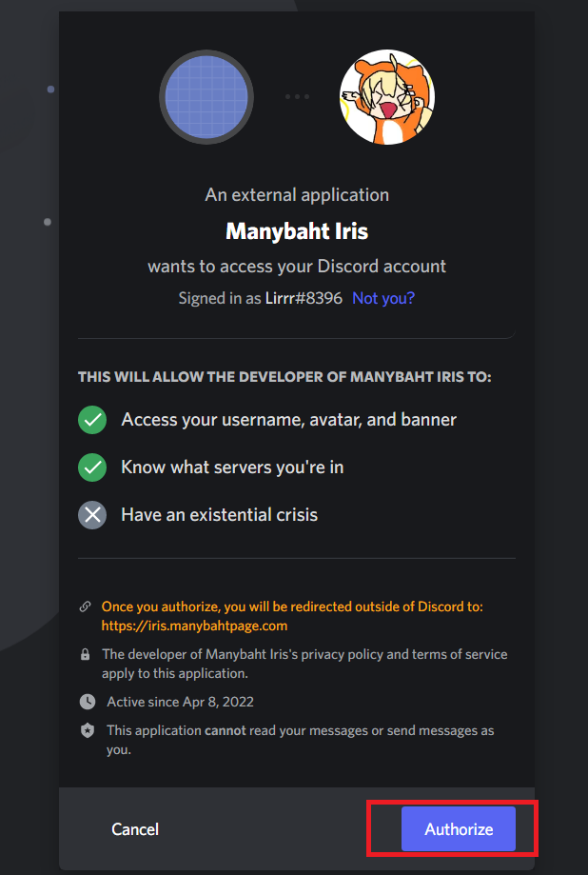Click the clock icon beside Active since
Screen dimensions: 588x875
(x=88, y=702)
